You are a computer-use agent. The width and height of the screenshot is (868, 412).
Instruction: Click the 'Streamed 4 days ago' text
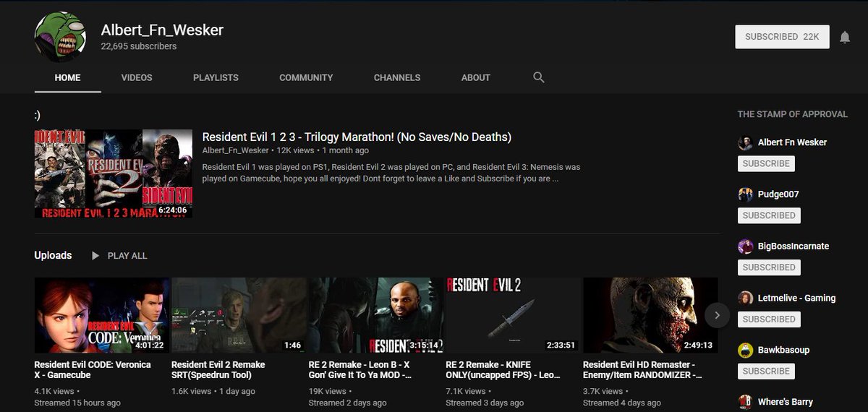(x=622, y=403)
